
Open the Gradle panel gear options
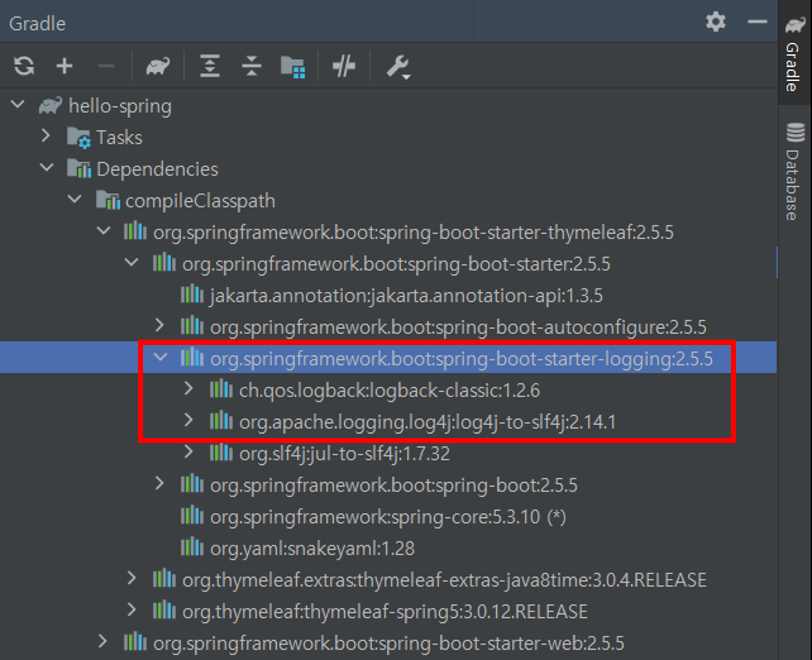coord(716,22)
